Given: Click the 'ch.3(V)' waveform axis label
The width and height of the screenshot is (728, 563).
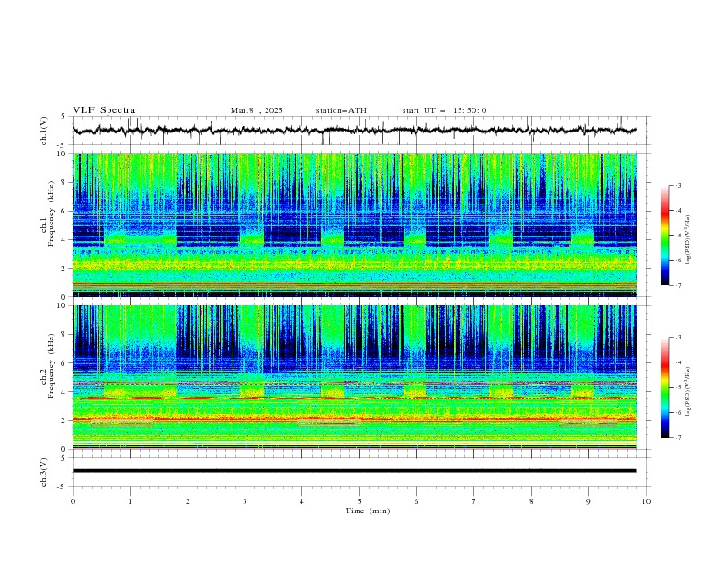Looking at the screenshot, I should click(x=44, y=472).
